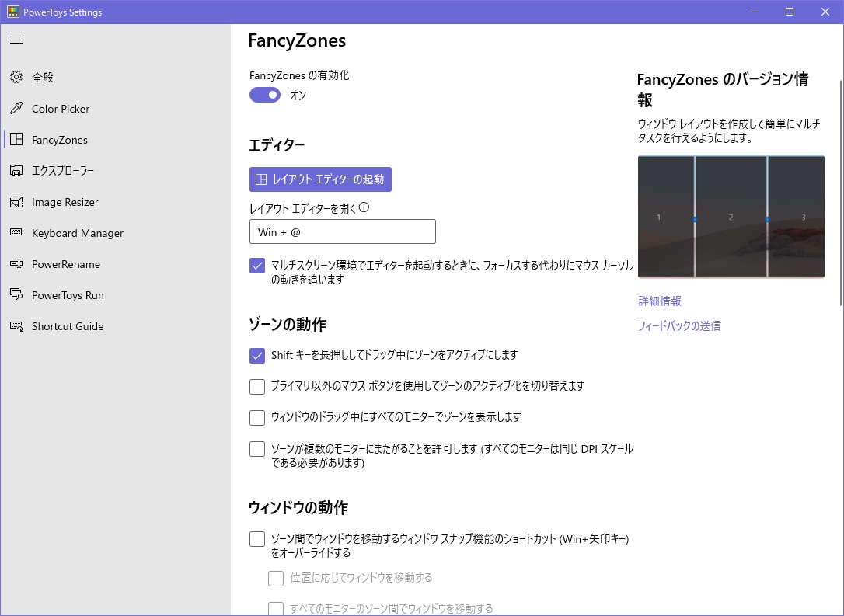
Task: Click the Color Picker eyedropper icon
Action: pyautogui.click(x=16, y=108)
